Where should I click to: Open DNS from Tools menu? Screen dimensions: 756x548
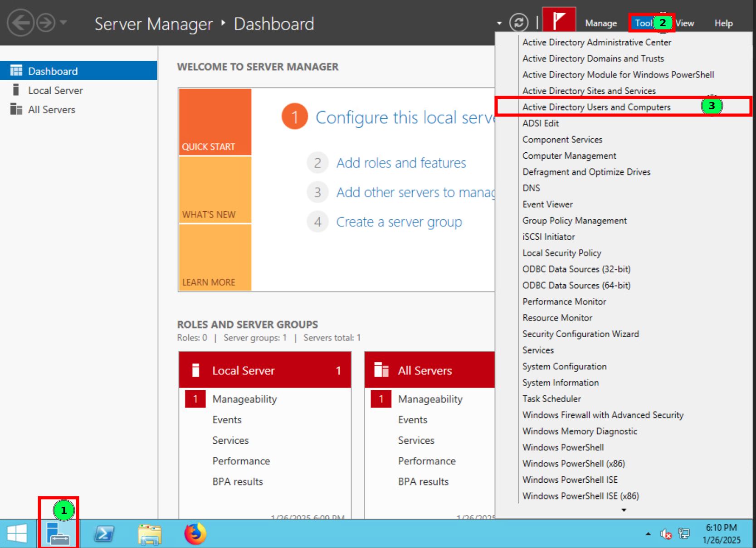tap(624, 188)
